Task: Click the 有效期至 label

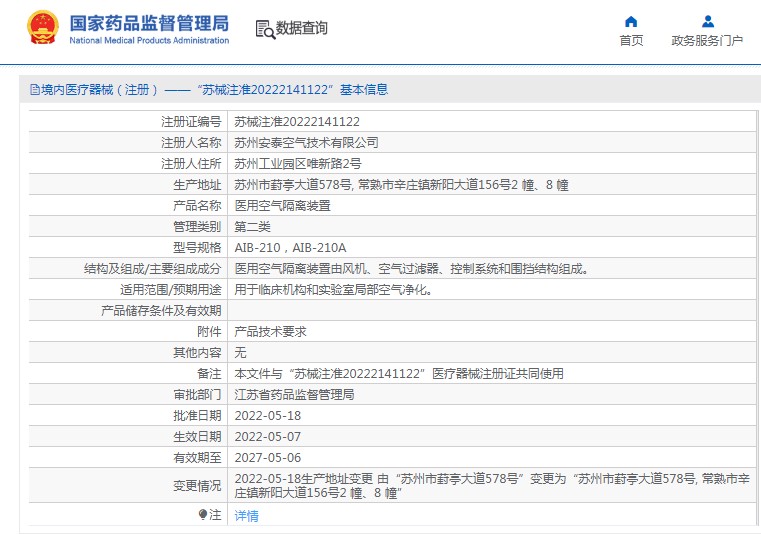Action: (x=198, y=457)
